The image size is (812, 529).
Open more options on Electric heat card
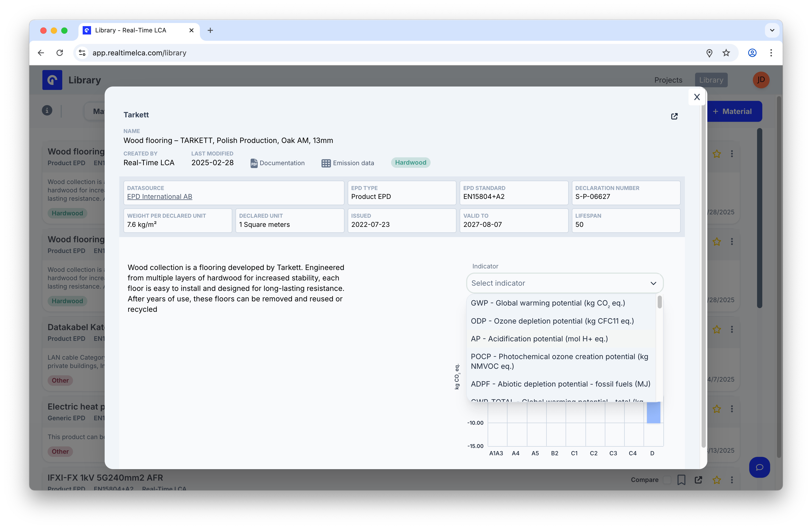click(x=732, y=409)
